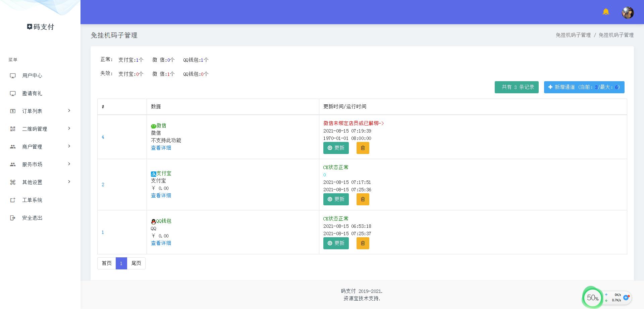This screenshot has width=644, height=309.
Task: Select 安全退出 to log out
Action: 40,218
